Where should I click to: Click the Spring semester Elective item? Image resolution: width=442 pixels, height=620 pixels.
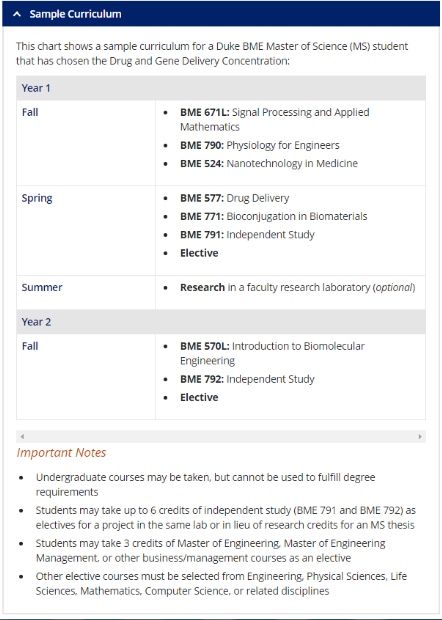click(199, 253)
